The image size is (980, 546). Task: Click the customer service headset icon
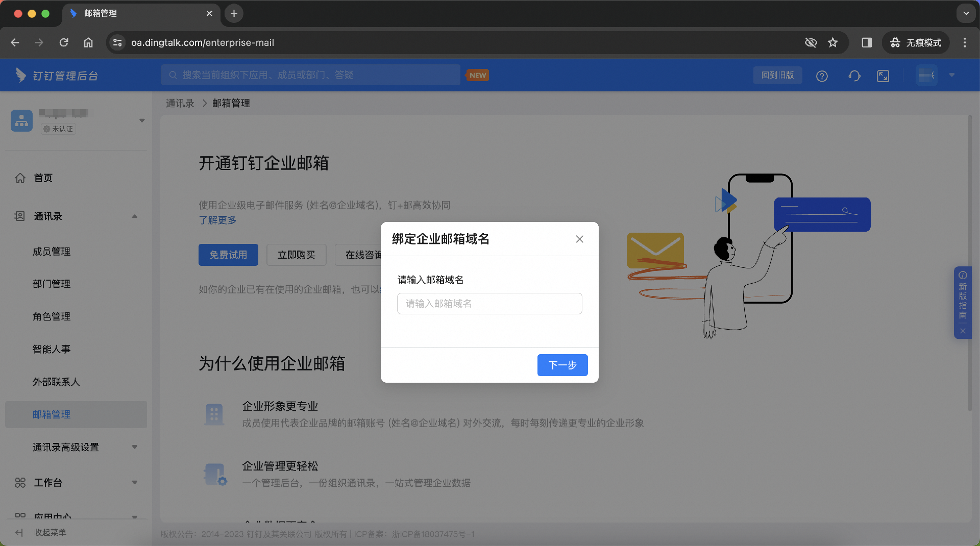(x=854, y=76)
